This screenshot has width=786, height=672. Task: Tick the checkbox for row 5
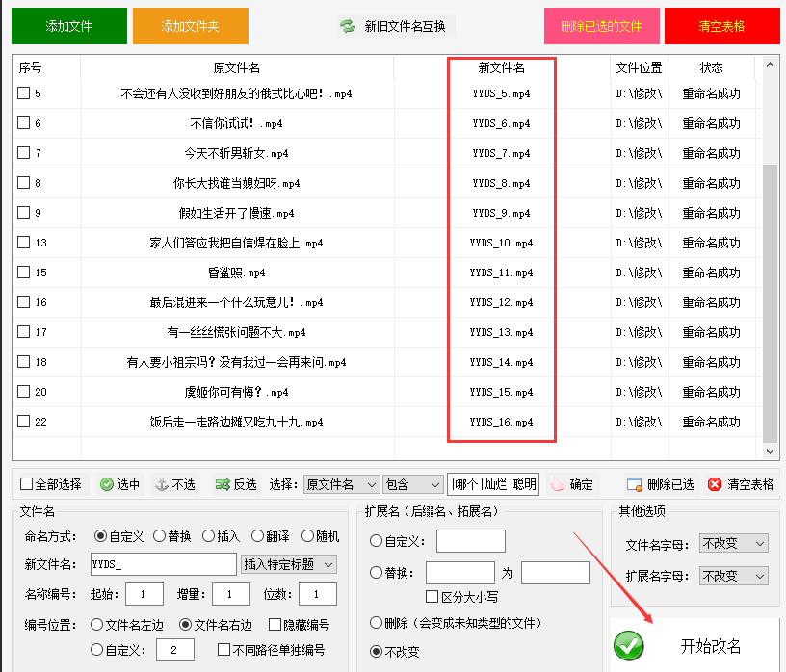pyautogui.click(x=23, y=93)
